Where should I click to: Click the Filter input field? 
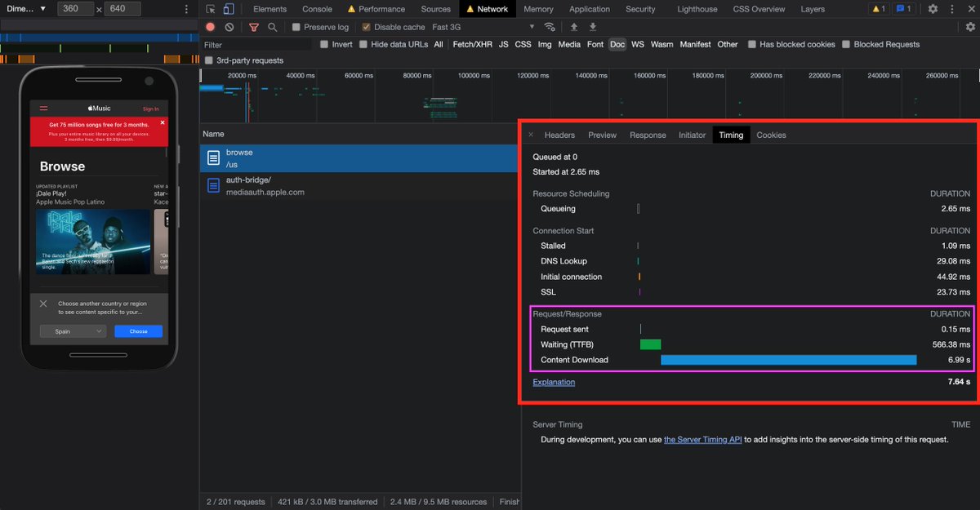(x=256, y=45)
